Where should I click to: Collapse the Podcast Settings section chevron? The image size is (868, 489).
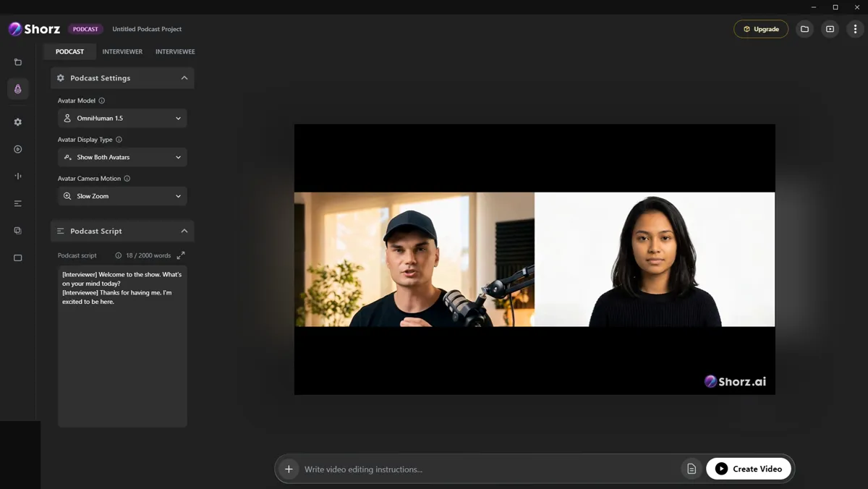[x=184, y=78]
